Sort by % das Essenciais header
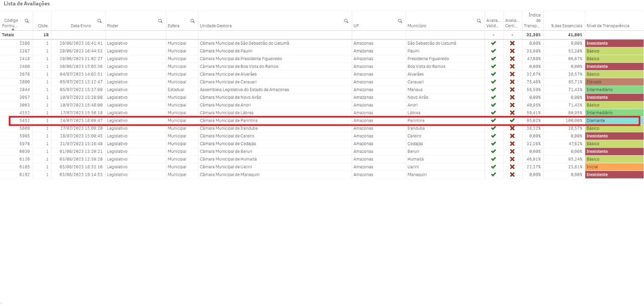 566,26
